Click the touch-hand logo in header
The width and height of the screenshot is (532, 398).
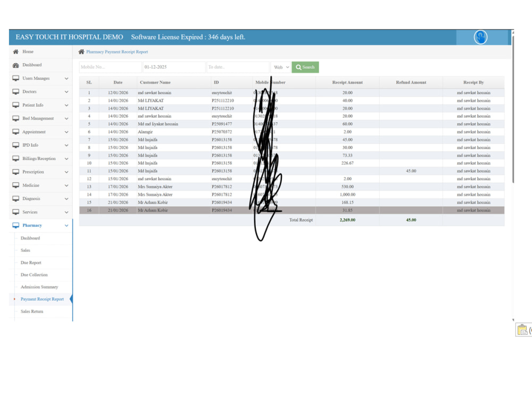tap(480, 37)
